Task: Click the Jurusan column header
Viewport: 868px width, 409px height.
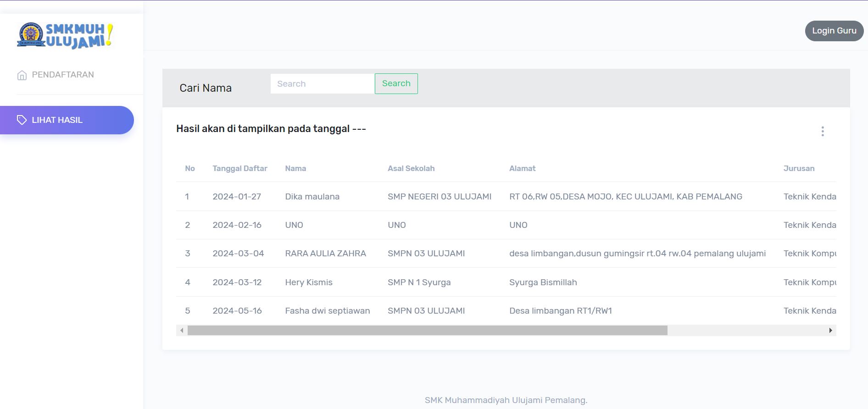Action: 799,168
